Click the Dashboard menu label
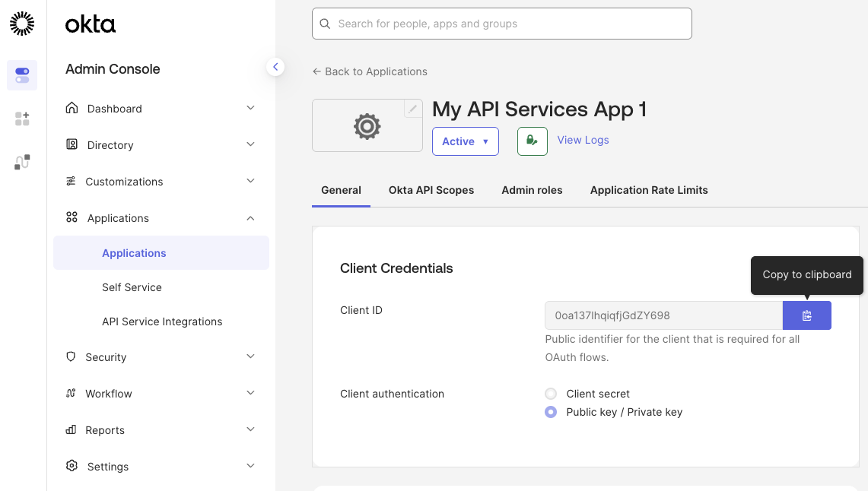Viewport: 868px width, 491px height. tap(115, 109)
